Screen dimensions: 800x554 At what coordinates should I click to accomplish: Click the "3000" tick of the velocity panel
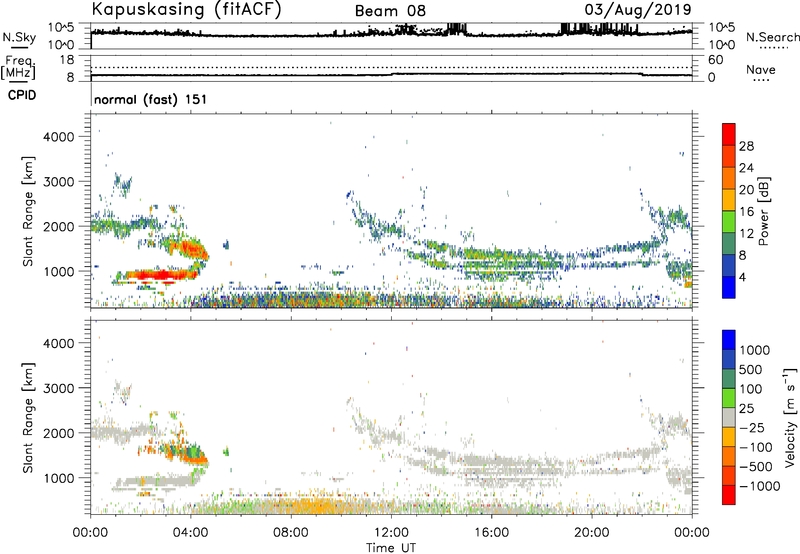tap(58, 388)
